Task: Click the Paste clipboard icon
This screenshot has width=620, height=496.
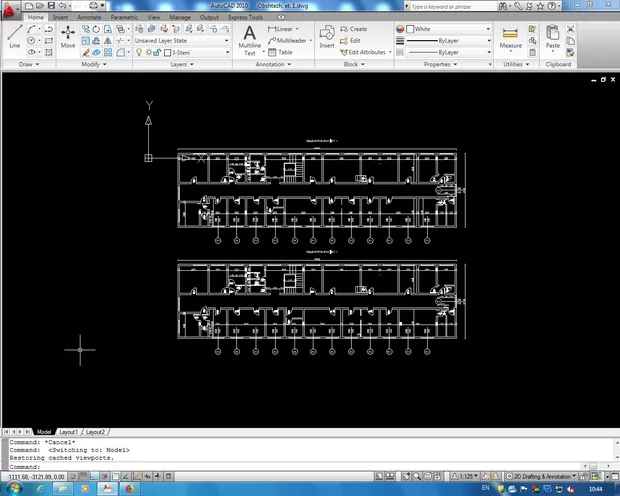Action: (553, 38)
